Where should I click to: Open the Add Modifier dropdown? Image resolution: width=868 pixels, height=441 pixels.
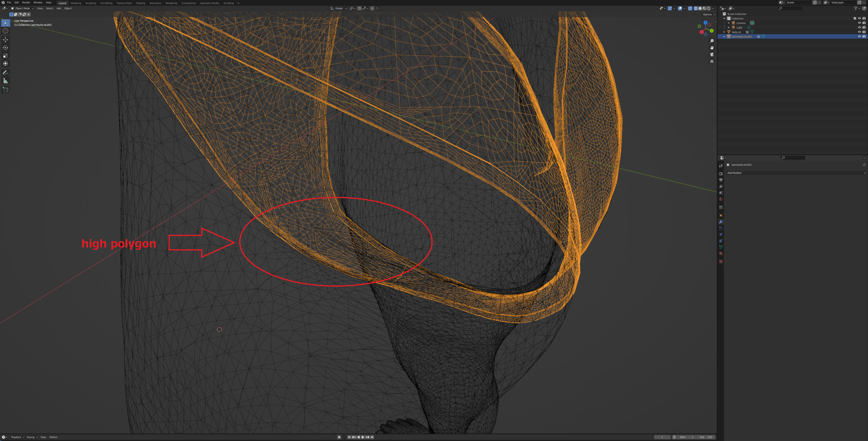pos(796,173)
